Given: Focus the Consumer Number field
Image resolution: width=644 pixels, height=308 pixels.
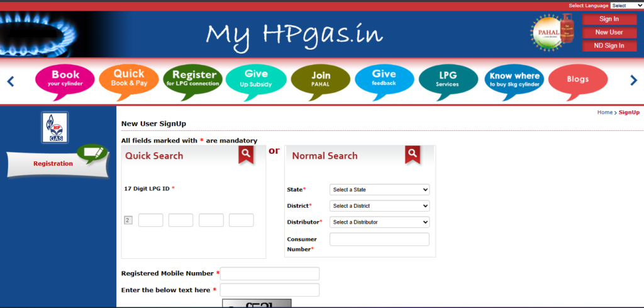Looking at the screenshot, I should click(x=379, y=239).
